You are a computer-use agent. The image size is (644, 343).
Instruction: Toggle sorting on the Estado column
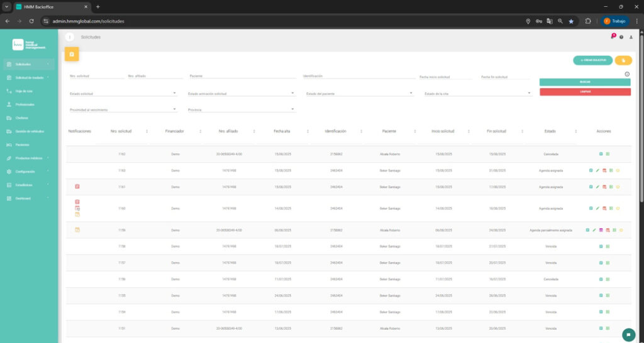point(576,131)
